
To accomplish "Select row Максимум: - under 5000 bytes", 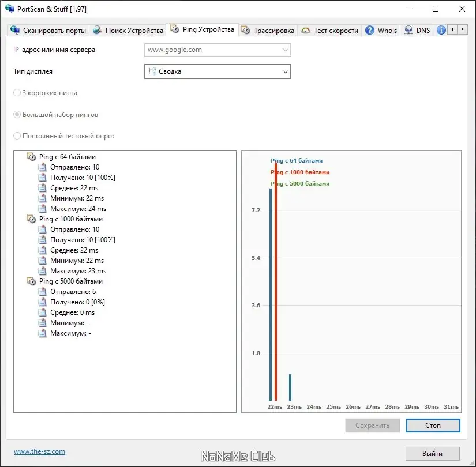I will [70, 333].
